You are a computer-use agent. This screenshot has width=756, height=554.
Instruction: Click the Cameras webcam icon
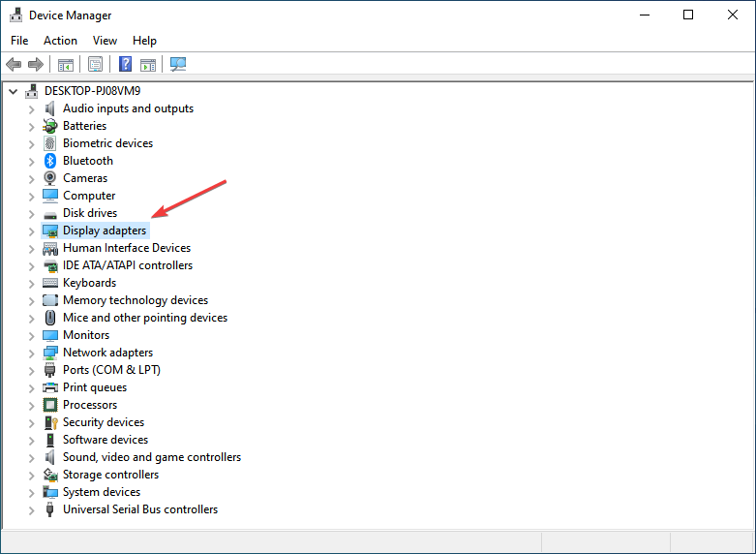coord(50,178)
